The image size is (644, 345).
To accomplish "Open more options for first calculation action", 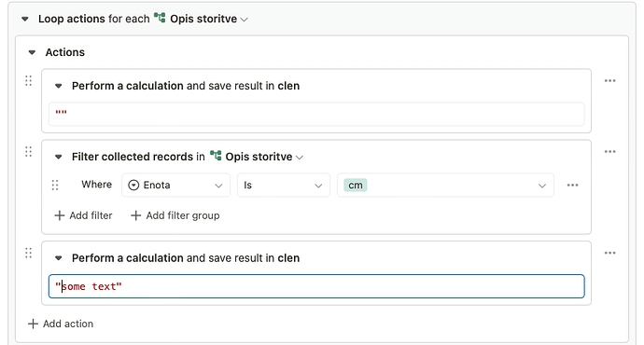I will (609, 81).
